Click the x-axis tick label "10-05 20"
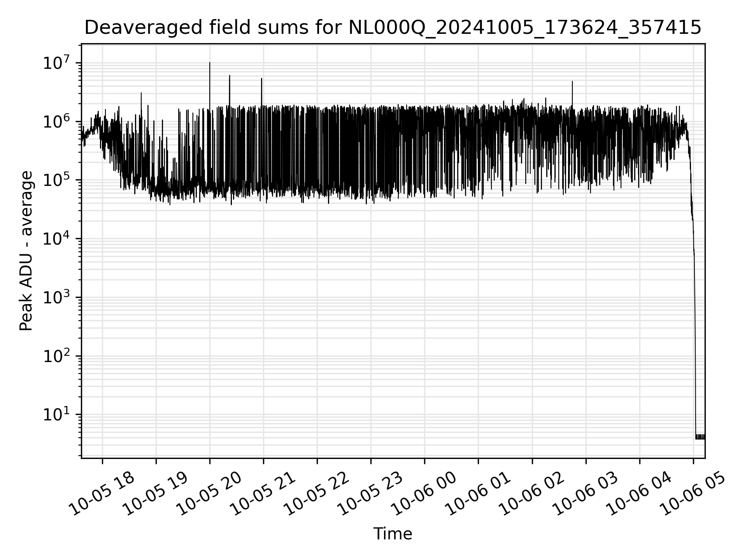 [209, 493]
